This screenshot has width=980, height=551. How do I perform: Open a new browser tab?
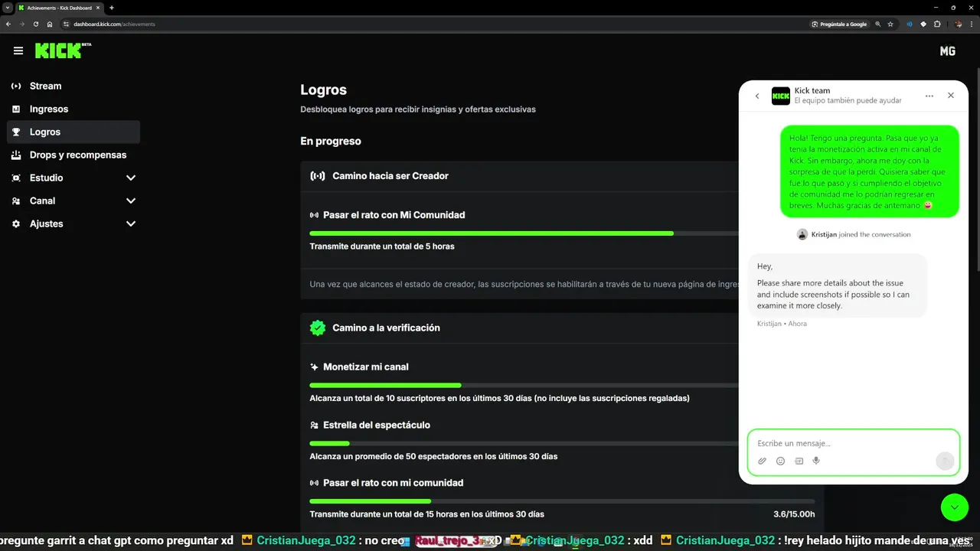[112, 8]
